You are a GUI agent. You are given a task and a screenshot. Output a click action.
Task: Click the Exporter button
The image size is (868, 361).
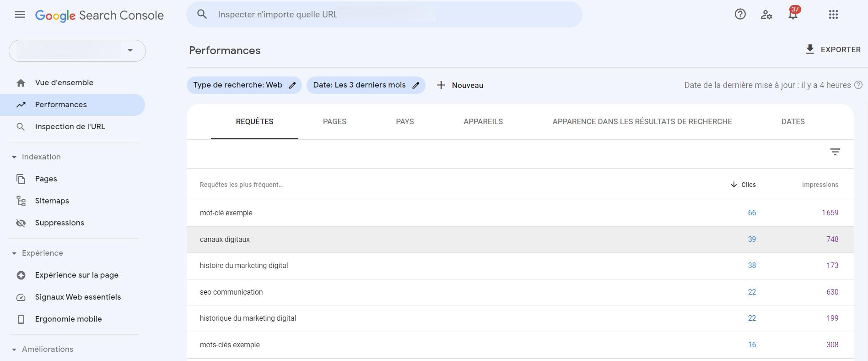coord(833,49)
